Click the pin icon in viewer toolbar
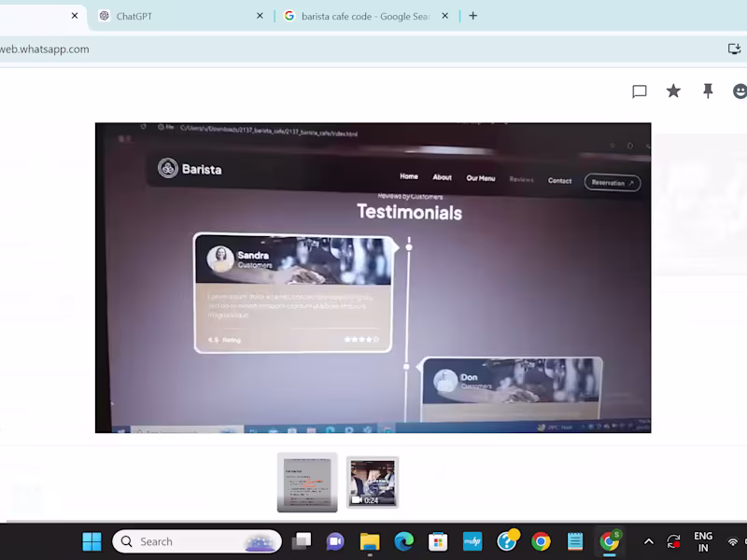Viewport: 747px width, 560px height. (708, 91)
